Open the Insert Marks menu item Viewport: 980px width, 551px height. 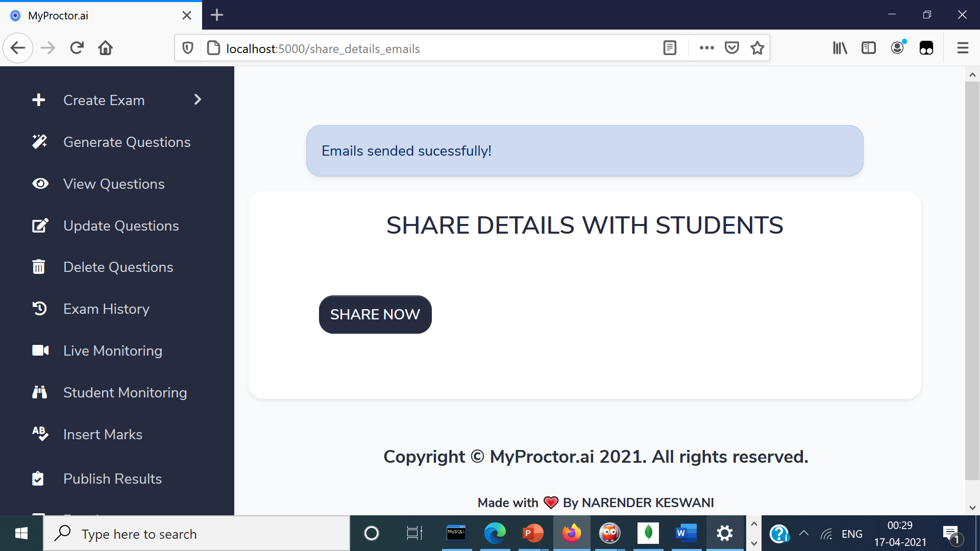(x=103, y=434)
